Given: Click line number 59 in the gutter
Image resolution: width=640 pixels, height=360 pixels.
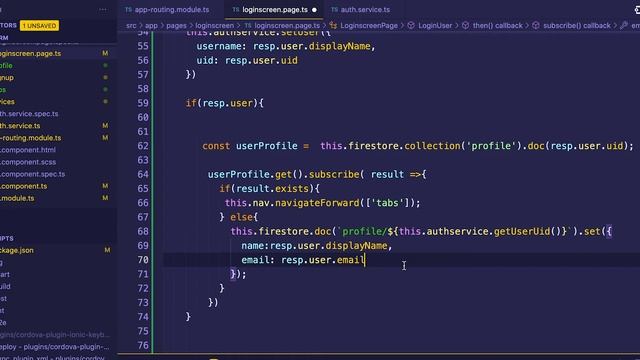Looking at the screenshot, I should [x=143, y=103].
